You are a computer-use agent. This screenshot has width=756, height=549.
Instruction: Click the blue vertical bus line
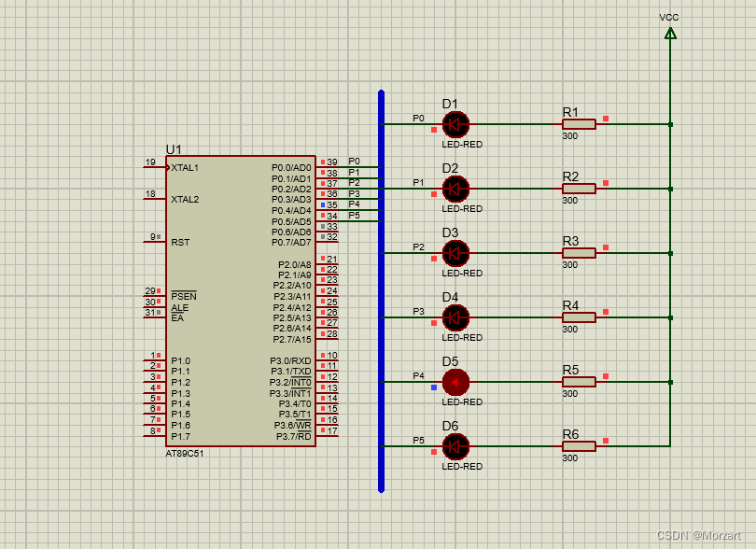[x=382, y=291]
